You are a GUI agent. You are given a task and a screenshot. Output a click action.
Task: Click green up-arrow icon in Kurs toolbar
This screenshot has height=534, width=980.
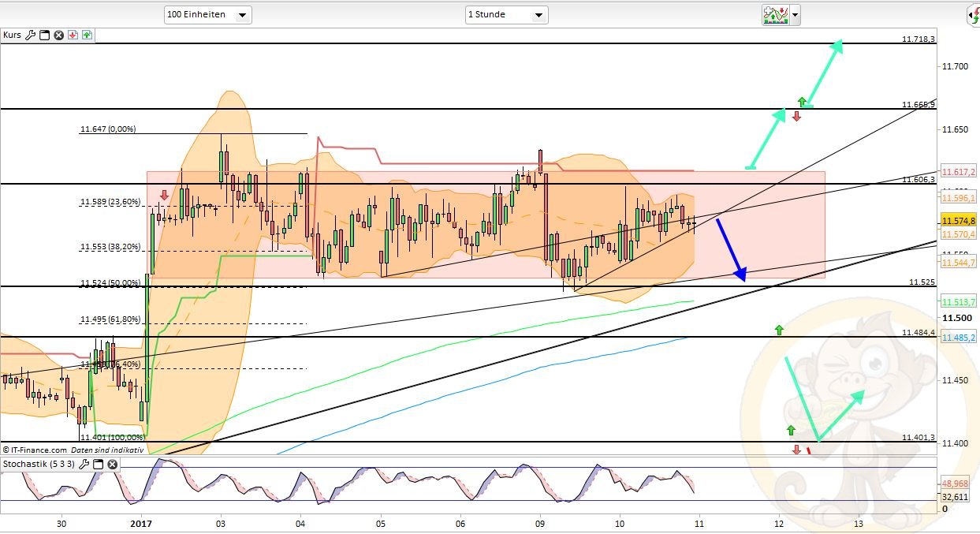point(86,35)
